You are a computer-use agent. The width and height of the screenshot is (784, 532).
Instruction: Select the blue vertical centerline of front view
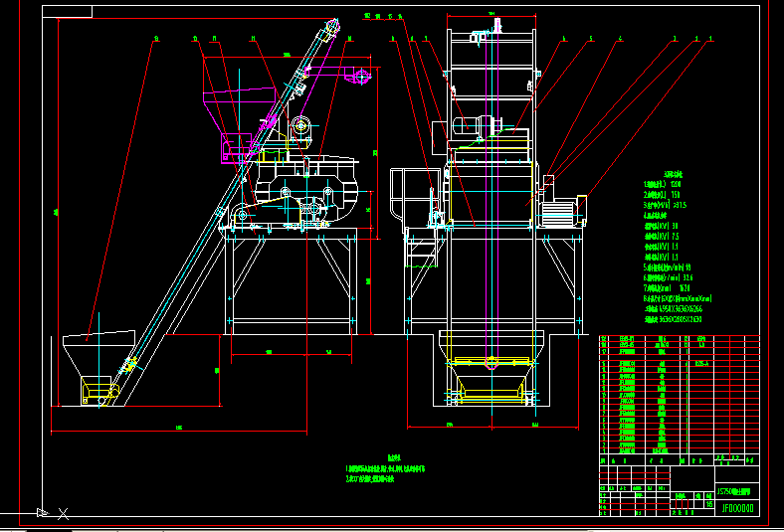pyautogui.click(x=488, y=199)
